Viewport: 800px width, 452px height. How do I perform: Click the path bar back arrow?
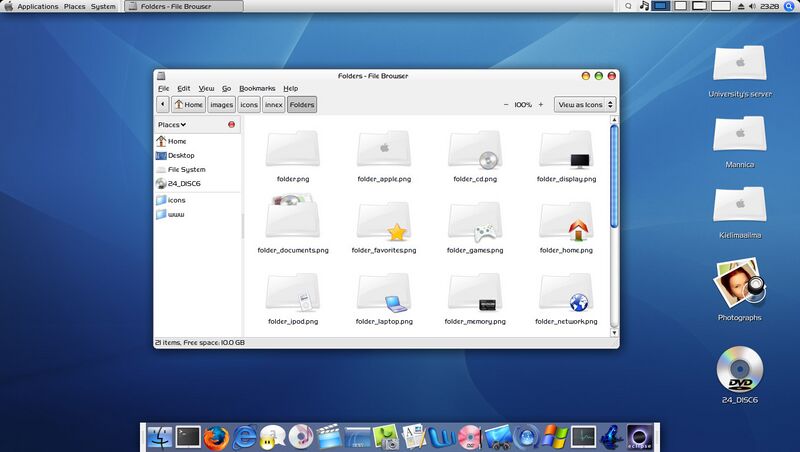pyautogui.click(x=163, y=104)
